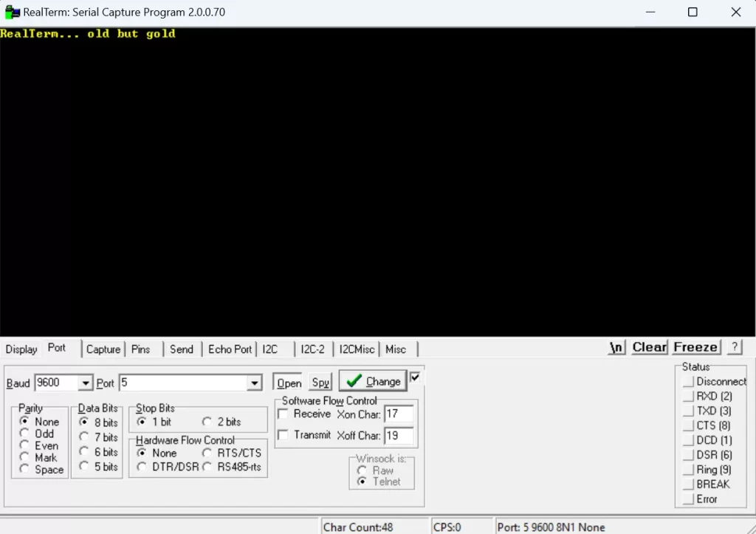Select the I2CMisc tab
The height and width of the screenshot is (534, 756).
[357, 349]
